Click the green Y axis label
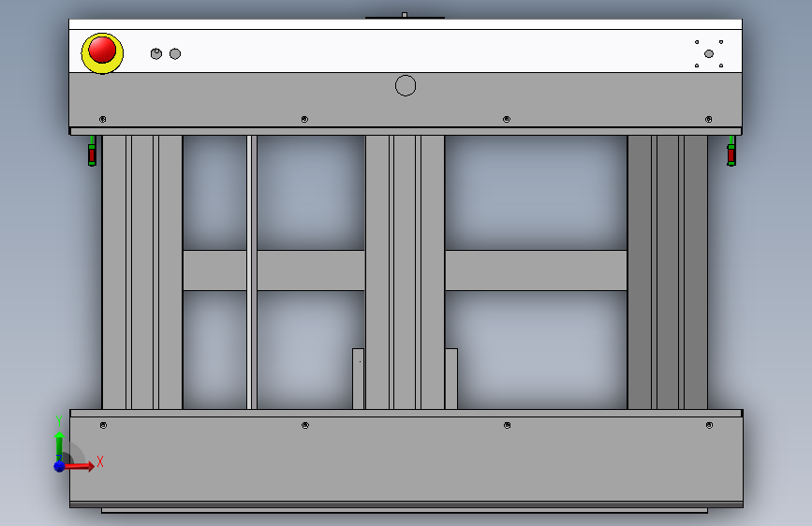The image size is (812, 526). pos(59,421)
